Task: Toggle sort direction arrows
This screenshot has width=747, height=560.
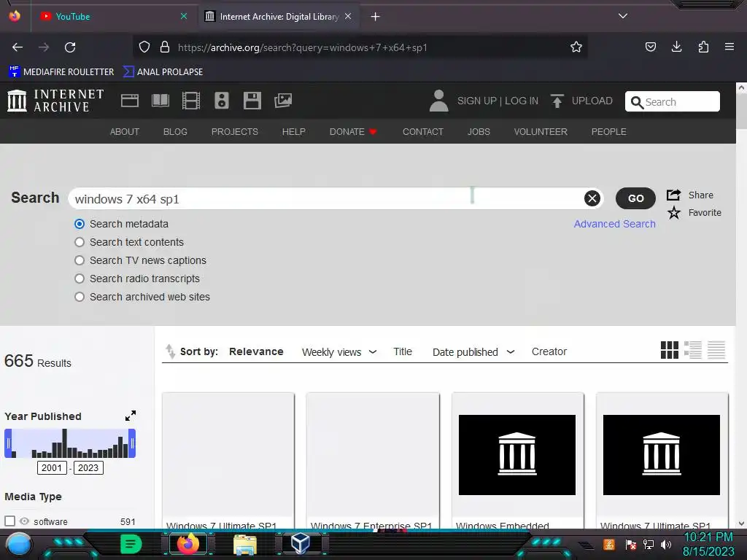Action: (x=170, y=351)
